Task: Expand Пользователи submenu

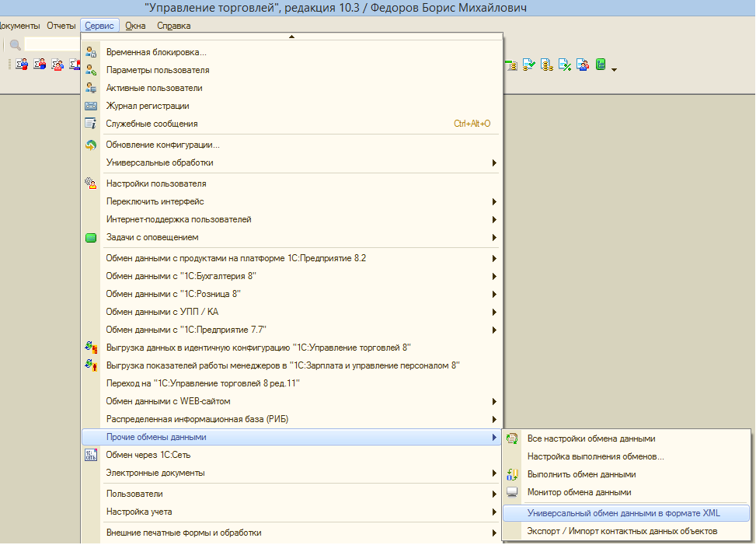Action: (292, 494)
